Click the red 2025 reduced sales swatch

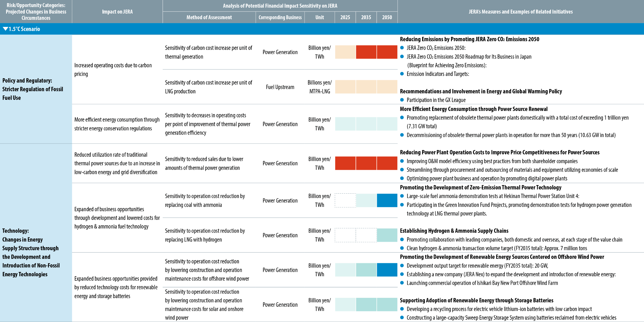pos(345,163)
